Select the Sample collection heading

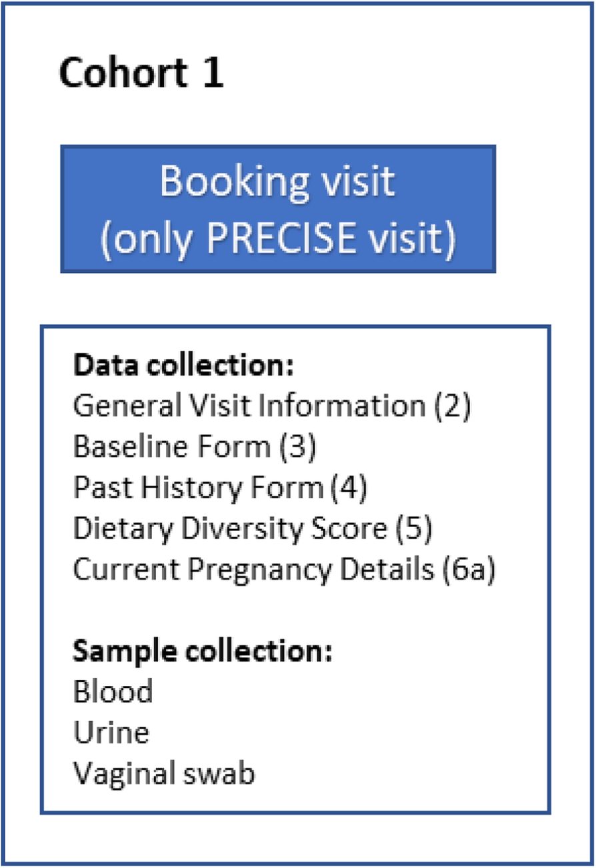[x=203, y=651]
